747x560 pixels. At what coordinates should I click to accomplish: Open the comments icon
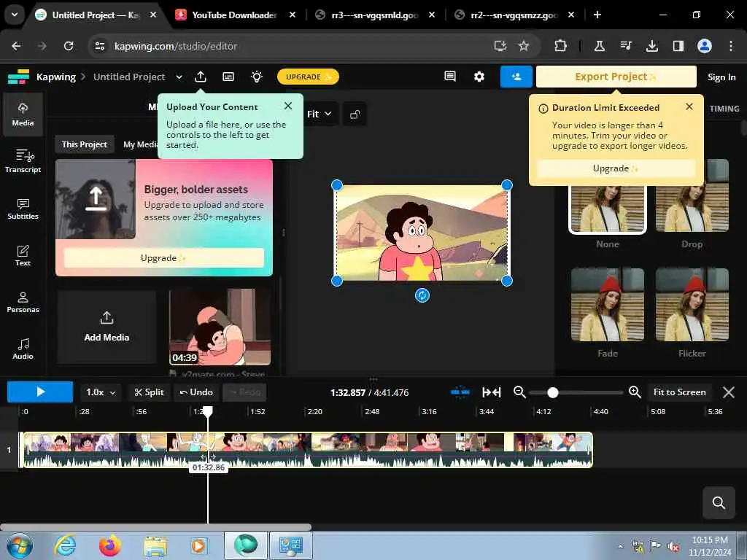point(450,76)
